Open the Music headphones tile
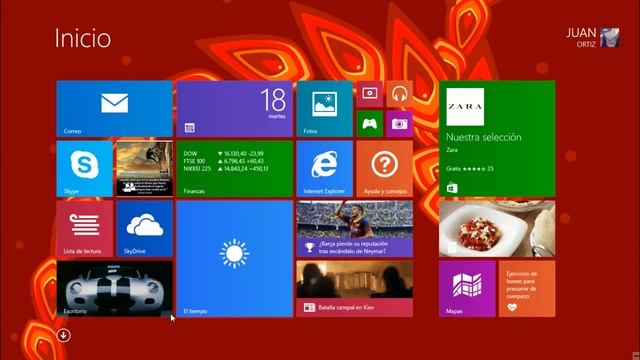The image size is (640, 360). tap(400, 94)
